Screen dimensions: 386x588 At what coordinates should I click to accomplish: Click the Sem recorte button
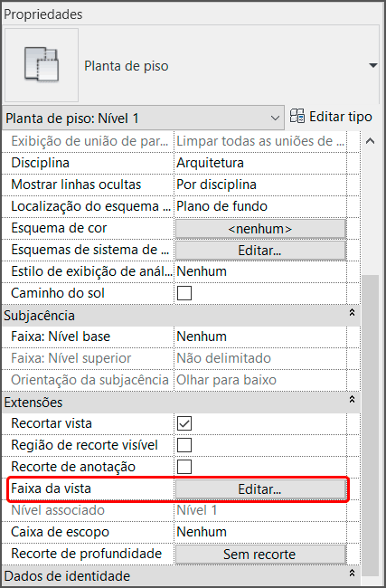click(260, 555)
